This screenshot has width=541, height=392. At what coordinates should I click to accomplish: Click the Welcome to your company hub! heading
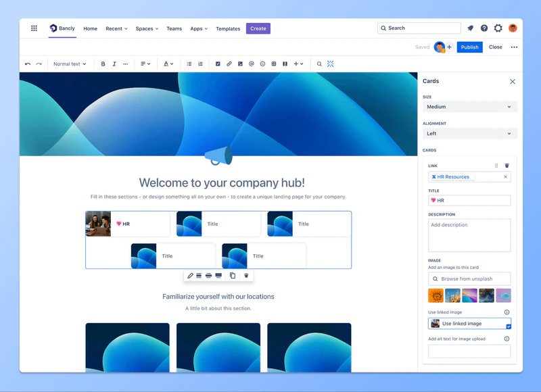222,182
